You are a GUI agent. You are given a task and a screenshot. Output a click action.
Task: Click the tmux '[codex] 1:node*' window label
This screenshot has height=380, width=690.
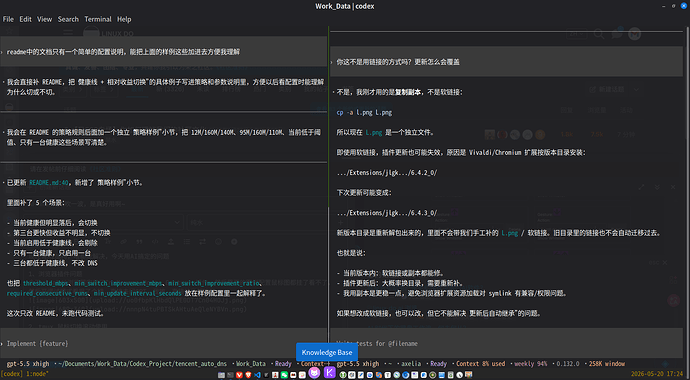[x=25, y=374]
